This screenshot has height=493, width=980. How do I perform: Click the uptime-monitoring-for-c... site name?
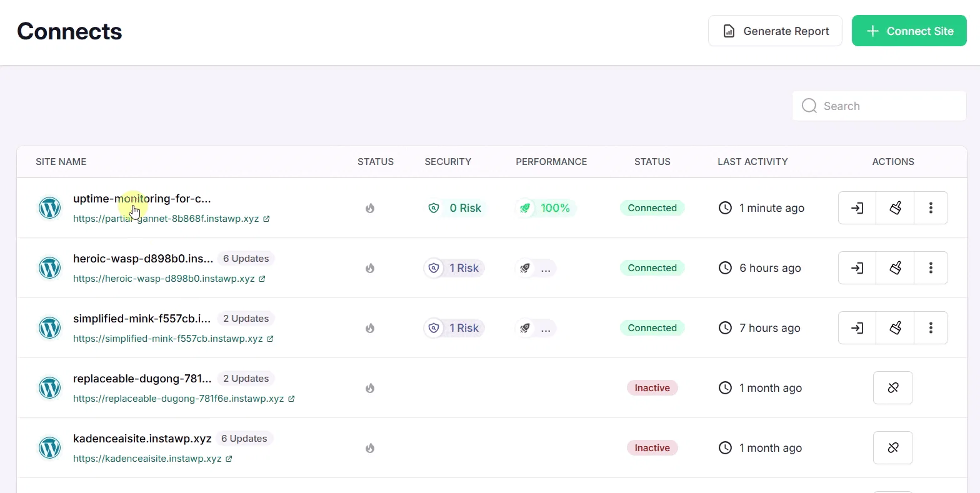click(142, 199)
